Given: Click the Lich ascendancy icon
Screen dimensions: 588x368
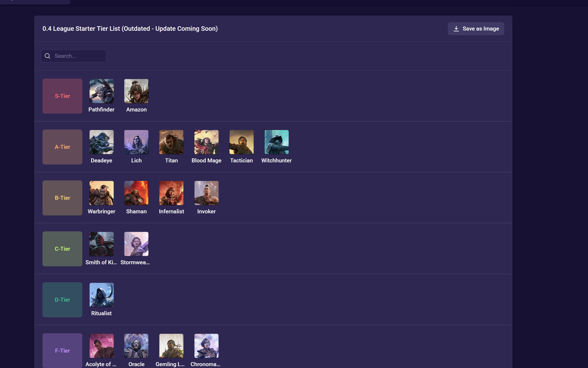Looking at the screenshot, I should [x=137, y=142].
